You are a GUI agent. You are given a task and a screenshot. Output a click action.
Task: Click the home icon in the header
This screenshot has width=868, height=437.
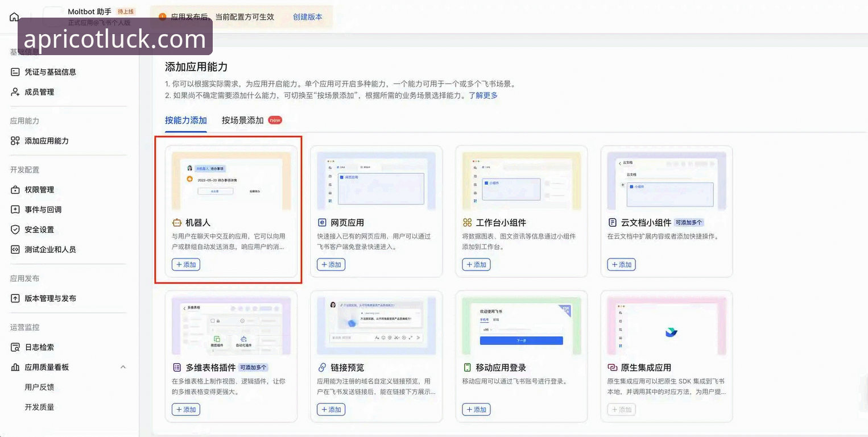[15, 17]
